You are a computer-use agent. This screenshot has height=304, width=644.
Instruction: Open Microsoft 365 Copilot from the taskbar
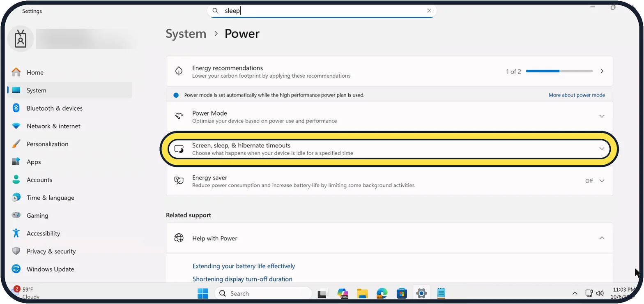point(343,293)
